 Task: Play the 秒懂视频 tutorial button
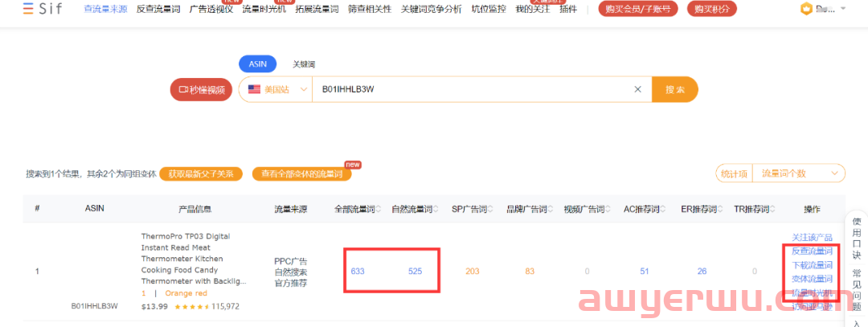coord(202,90)
